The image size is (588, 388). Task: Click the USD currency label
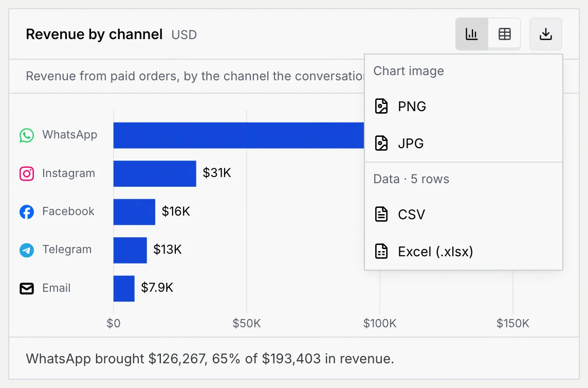click(184, 34)
